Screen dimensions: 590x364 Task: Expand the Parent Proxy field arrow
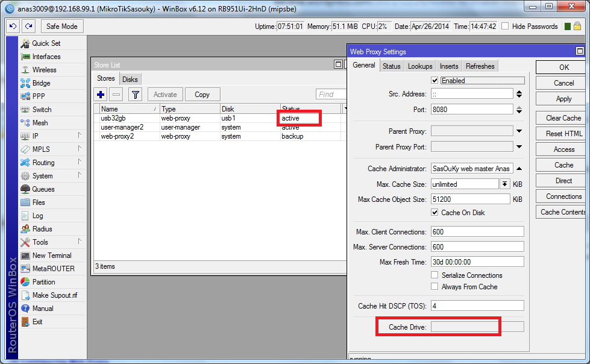pyautogui.click(x=519, y=131)
